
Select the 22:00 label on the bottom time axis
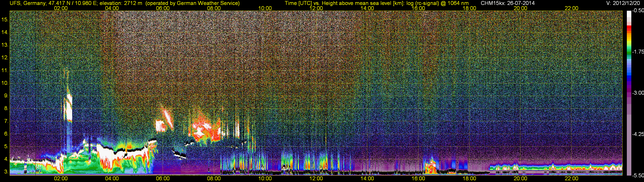[571, 179]
